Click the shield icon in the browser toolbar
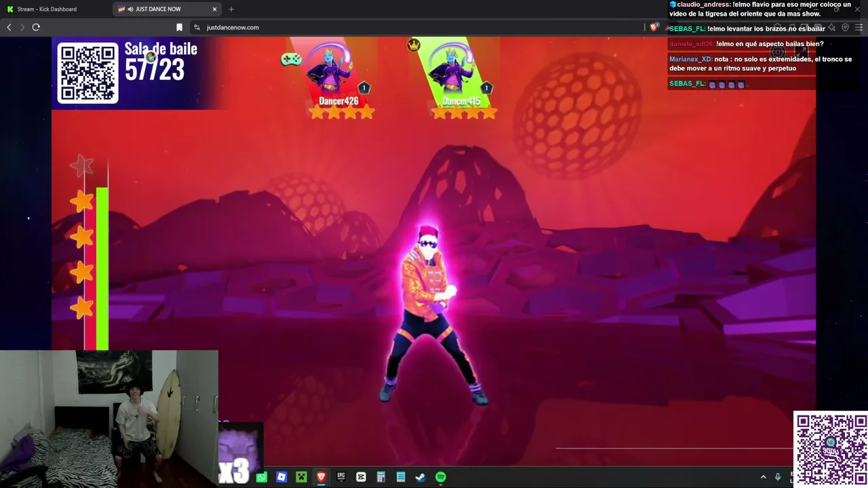 (845, 27)
